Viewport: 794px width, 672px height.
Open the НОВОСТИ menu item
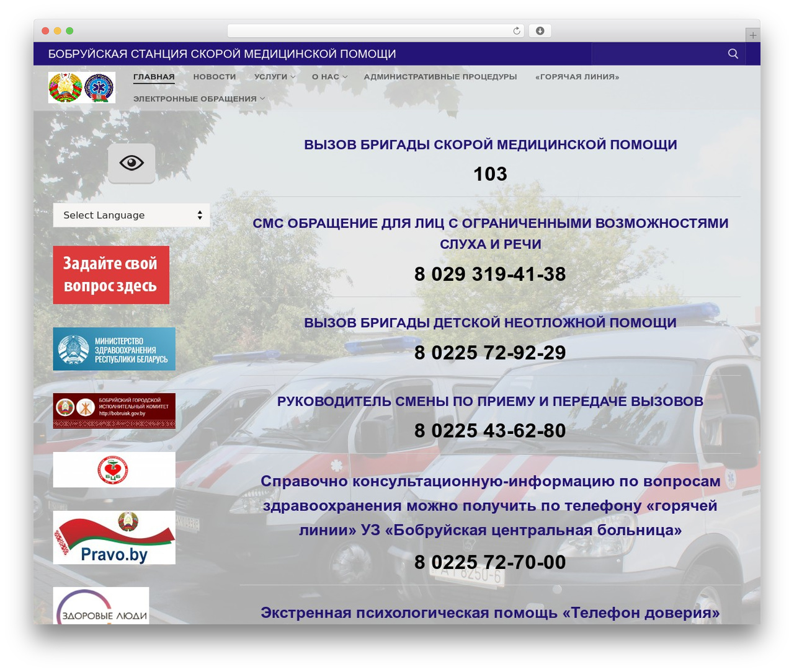215,77
